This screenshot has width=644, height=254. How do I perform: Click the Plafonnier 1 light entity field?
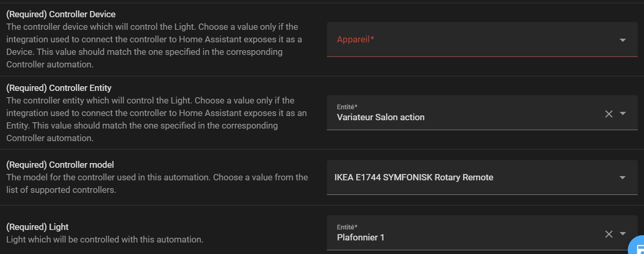pyautogui.click(x=482, y=233)
